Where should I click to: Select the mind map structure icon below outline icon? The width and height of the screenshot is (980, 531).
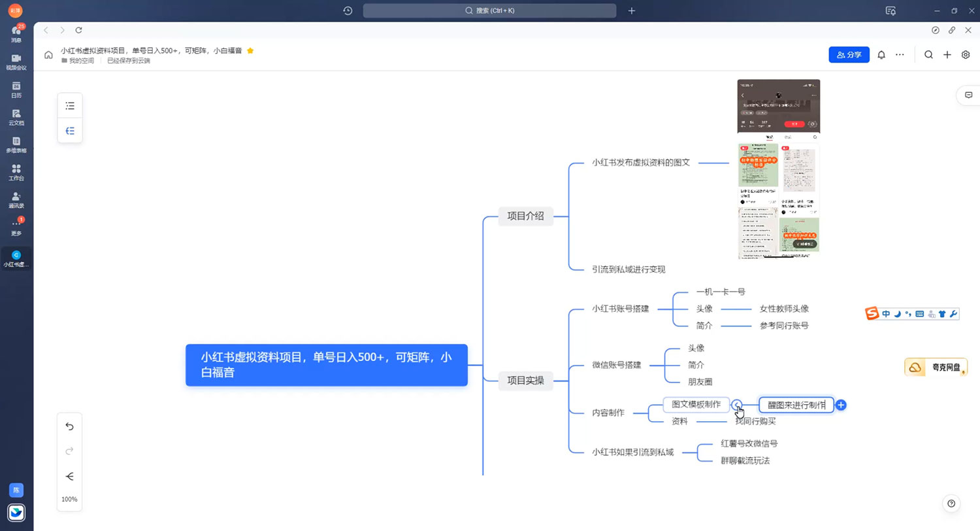[x=70, y=130]
